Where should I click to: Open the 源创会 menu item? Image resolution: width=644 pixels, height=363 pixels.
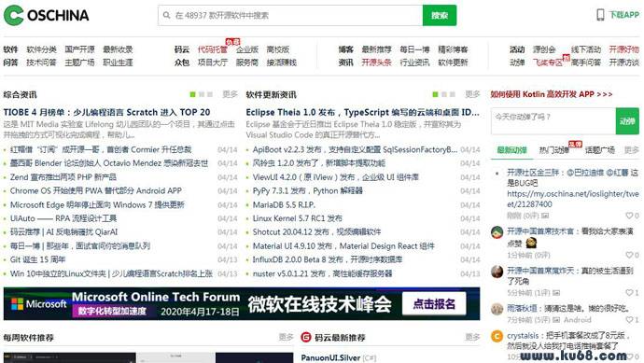[544, 49]
